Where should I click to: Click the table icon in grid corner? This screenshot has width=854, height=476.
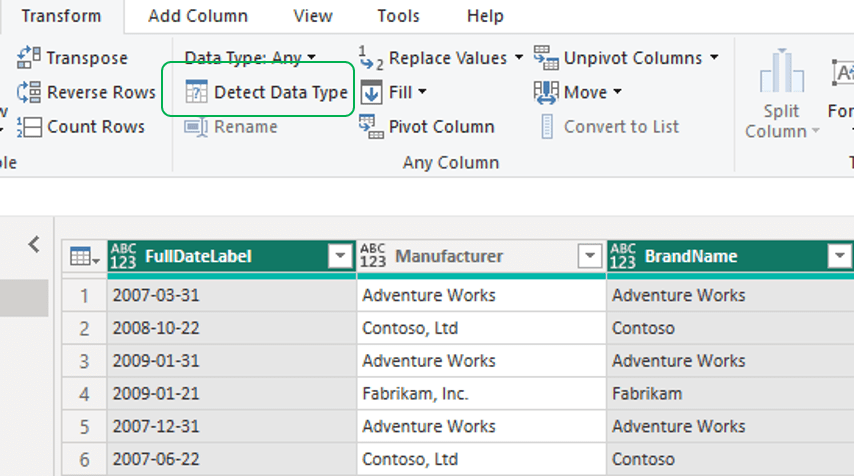(x=83, y=257)
